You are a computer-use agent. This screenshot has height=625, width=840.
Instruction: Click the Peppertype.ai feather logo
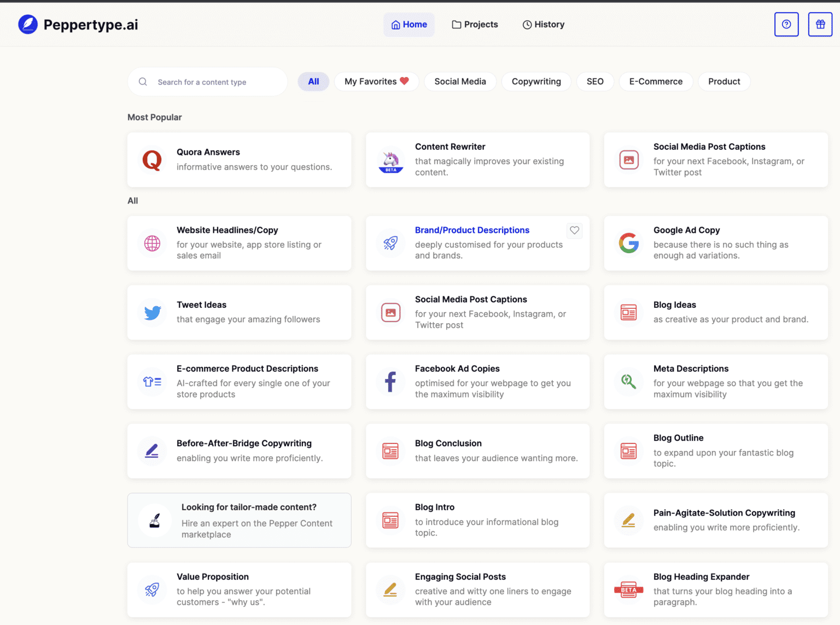tap(28, 25)
